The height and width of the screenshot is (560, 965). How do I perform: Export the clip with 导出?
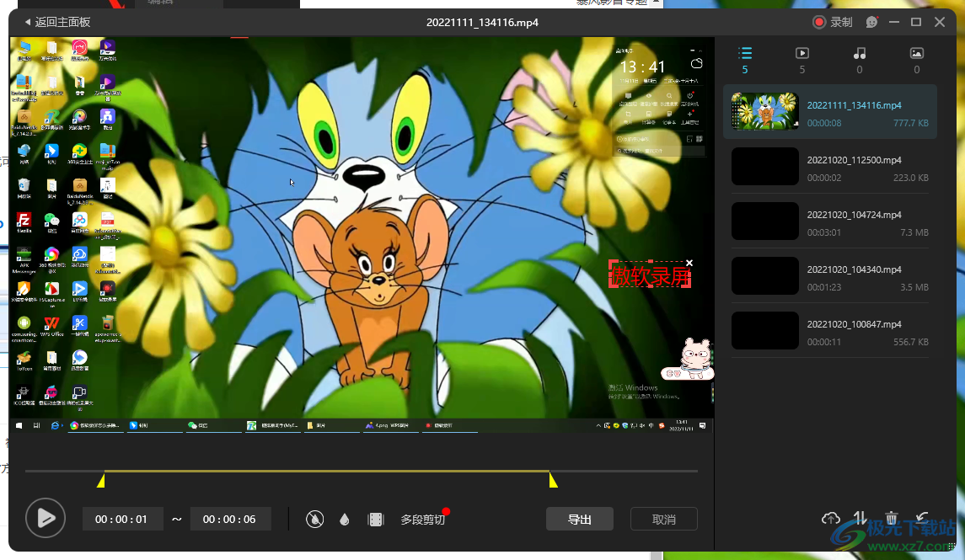(x=579, y=520)
